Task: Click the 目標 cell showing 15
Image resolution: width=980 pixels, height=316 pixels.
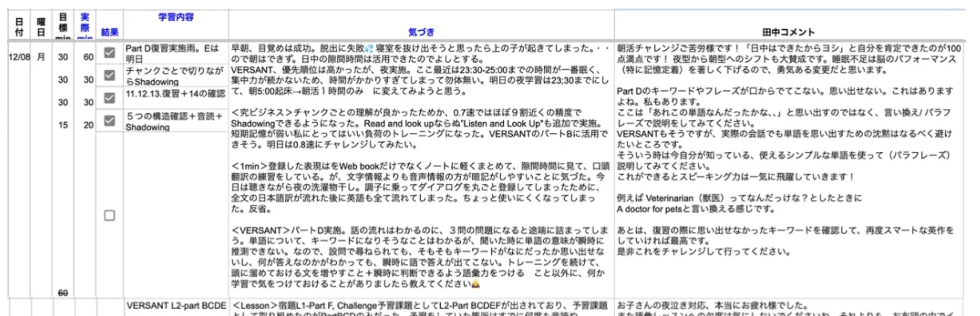Action: tap(63, 125)
